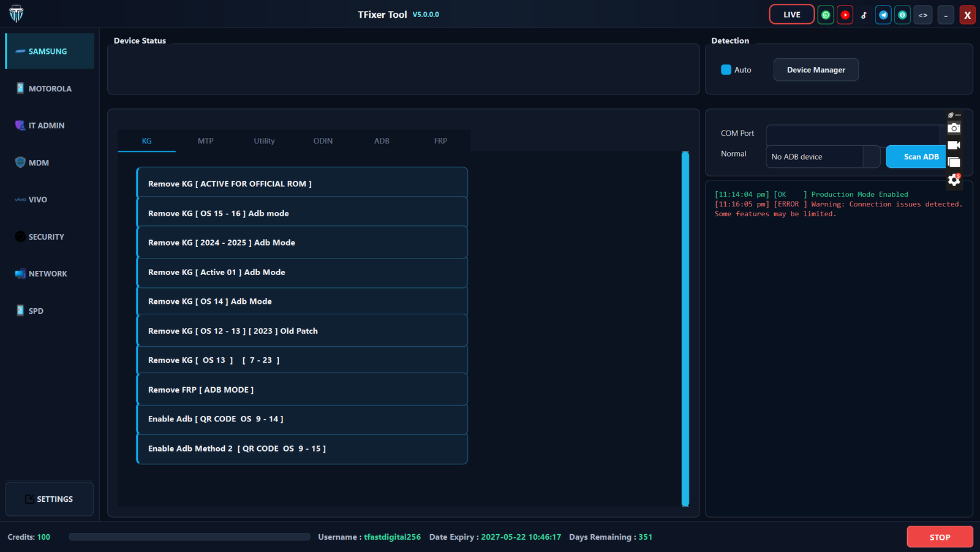Click the progress bar near Credits

point(190,537)
